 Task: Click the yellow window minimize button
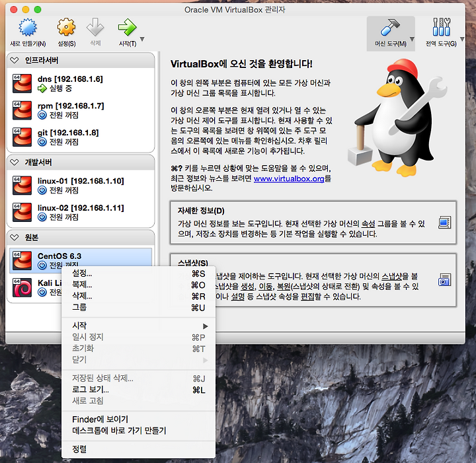26,9
